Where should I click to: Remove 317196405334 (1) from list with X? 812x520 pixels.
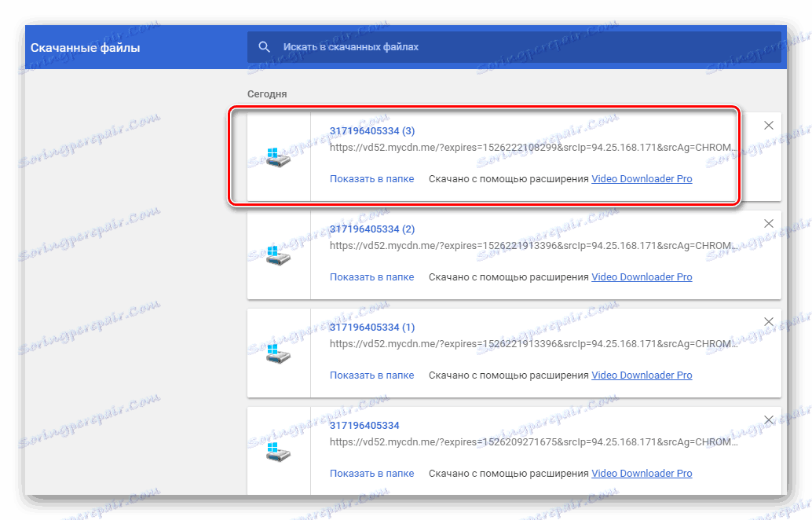click(x=769, y=321)
